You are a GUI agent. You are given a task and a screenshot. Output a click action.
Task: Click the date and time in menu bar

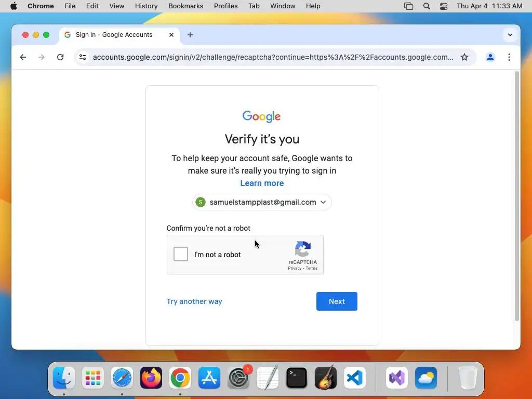[x=489, y=6]
